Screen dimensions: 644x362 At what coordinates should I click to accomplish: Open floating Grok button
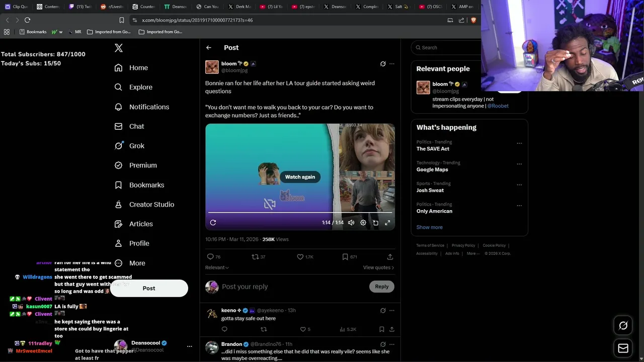[623, 326]
